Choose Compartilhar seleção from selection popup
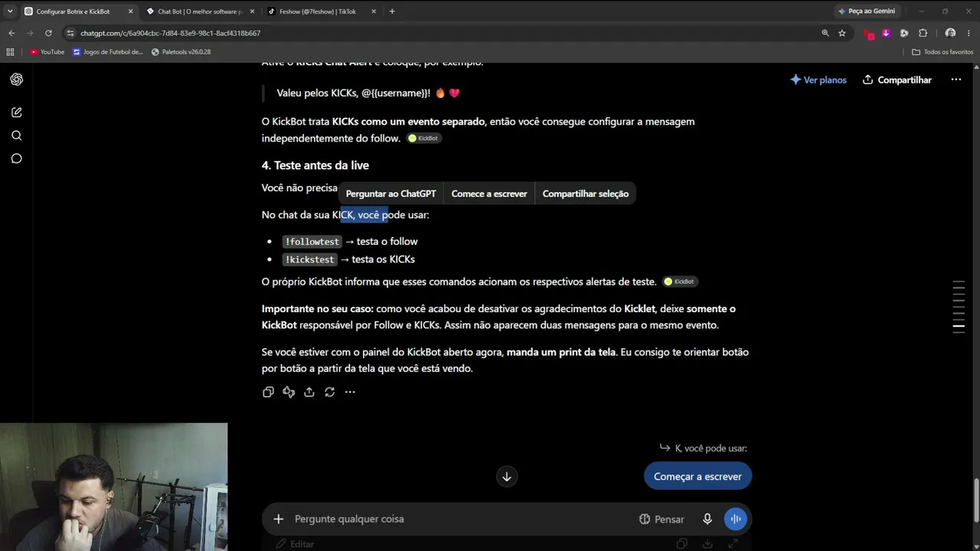Screen dimensions: 980x551 [586, 194]
